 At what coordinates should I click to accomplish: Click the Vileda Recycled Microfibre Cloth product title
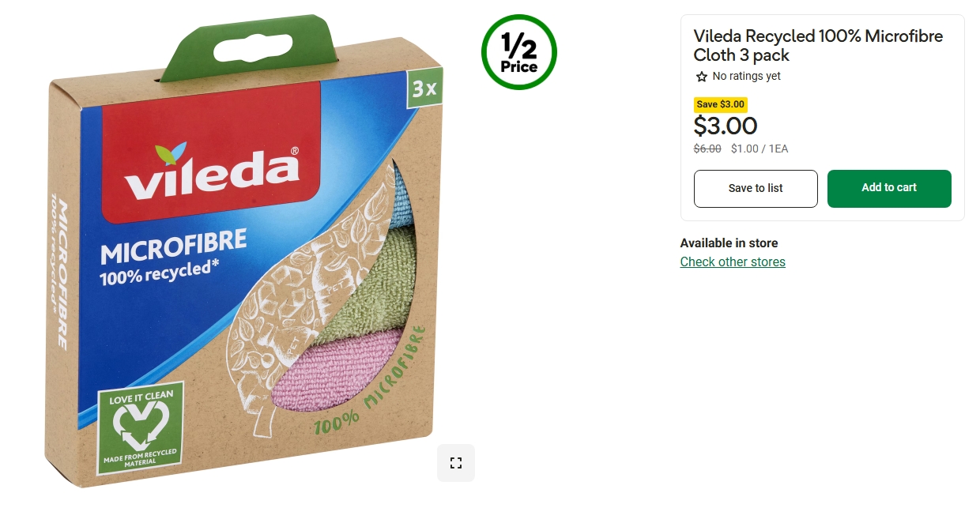pos(818,46)
